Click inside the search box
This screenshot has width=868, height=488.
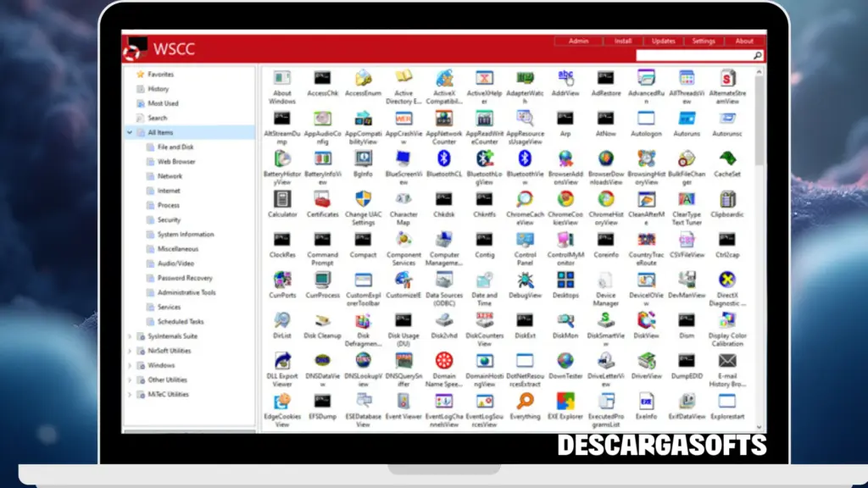point(695,55)
